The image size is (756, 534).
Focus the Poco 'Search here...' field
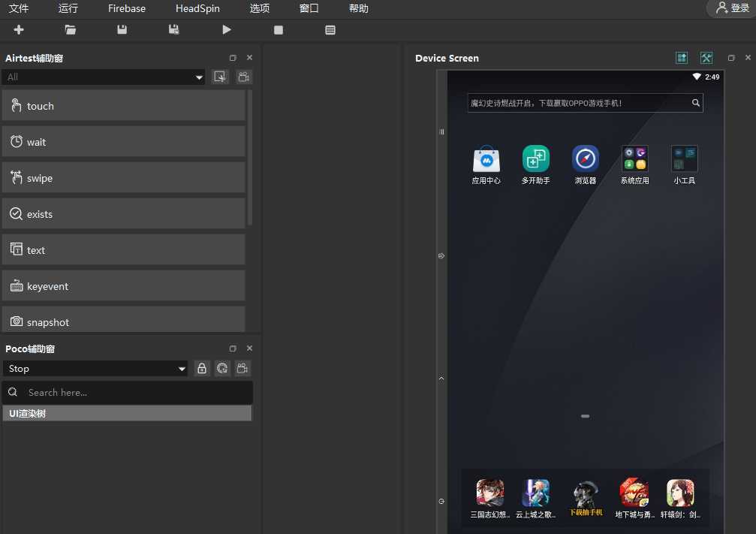[x=128, y=393]
